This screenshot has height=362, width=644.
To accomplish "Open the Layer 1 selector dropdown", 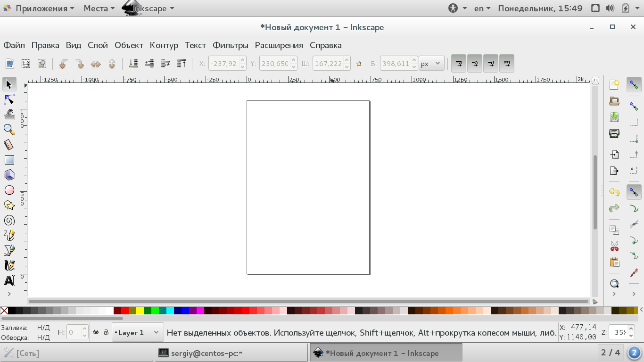I will point(137,332).
